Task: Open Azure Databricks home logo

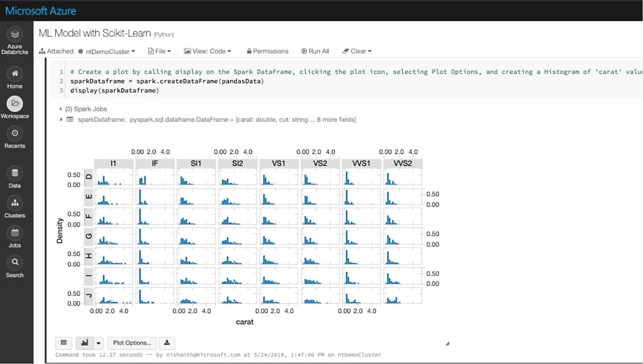Action: [x=15, y=35]
